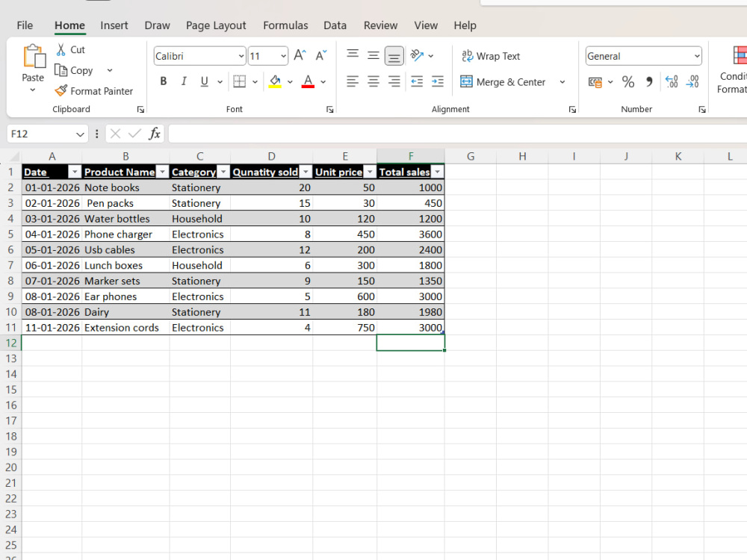This screenshot has width=747, height=560.
Task: Apply Percent Style
Action: click(628, 82)
